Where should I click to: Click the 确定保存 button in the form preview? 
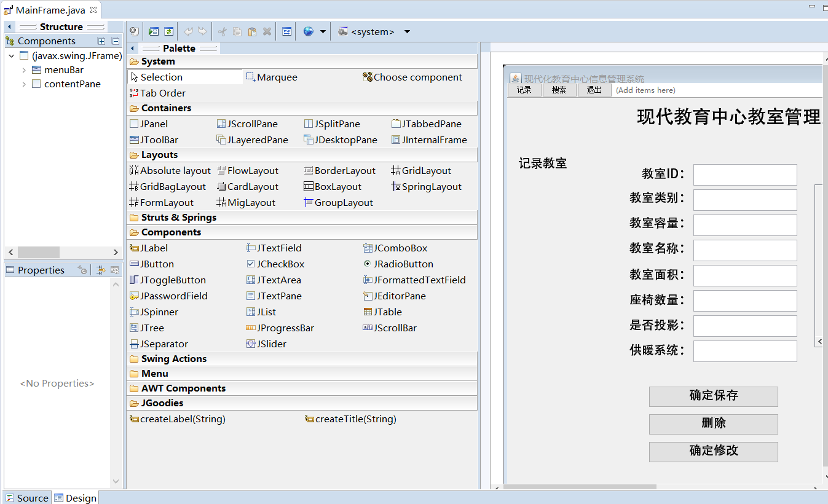click(713, 396)
